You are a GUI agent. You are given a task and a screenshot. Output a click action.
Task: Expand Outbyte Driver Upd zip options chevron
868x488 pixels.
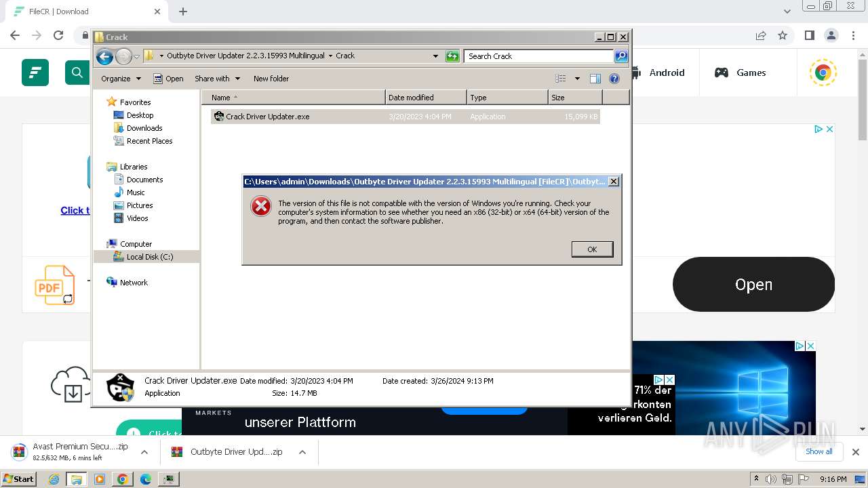click(302, 452)
